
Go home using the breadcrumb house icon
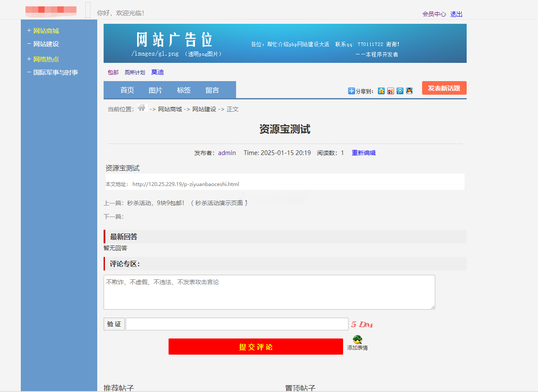[x=141, y=108]
